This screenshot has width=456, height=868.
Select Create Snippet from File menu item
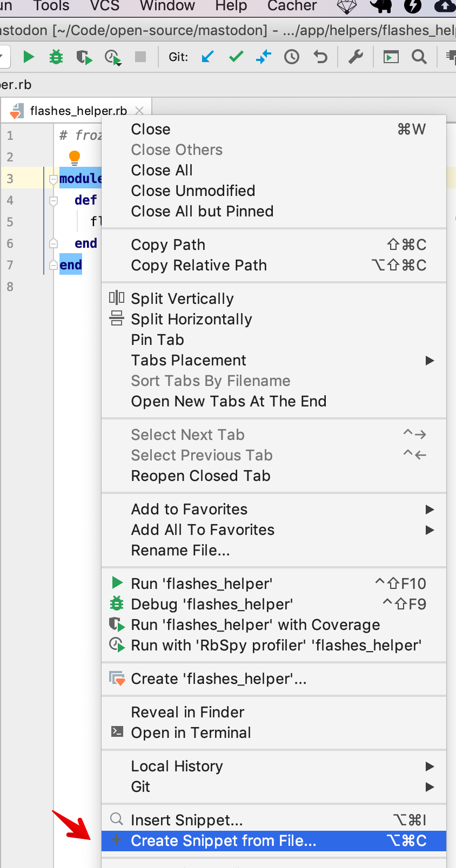[x=224, y=841]
